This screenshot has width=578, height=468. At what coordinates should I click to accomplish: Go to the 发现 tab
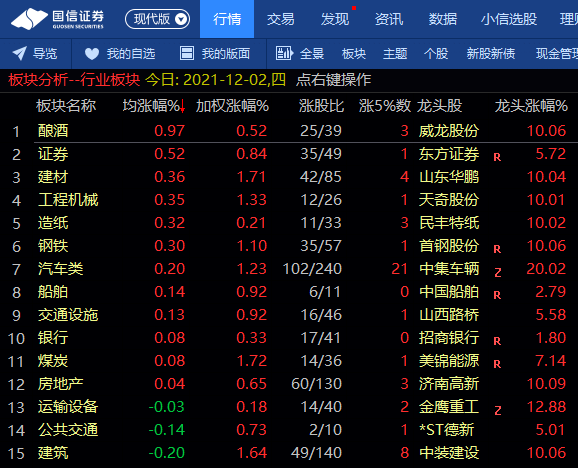[x=334, y=19]
